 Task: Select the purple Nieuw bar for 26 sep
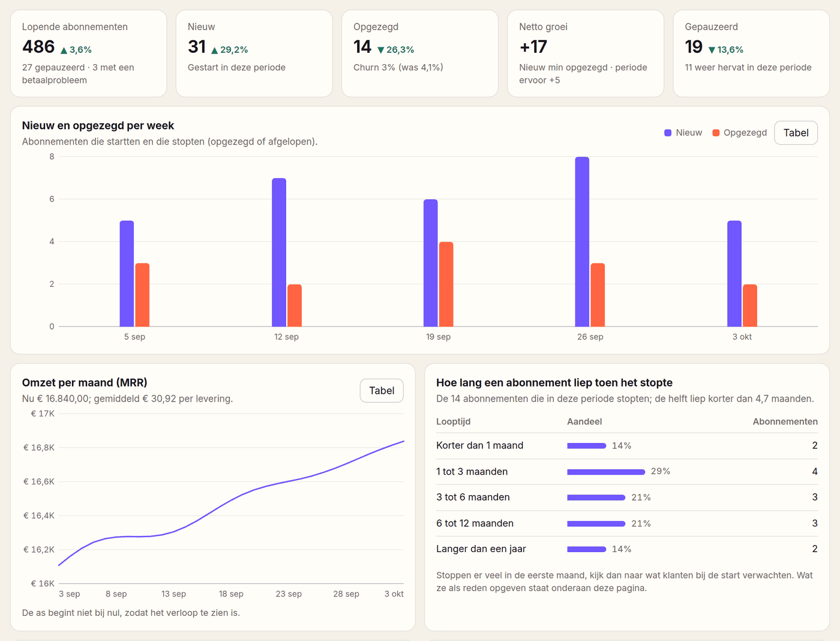(x=582, y=242)
